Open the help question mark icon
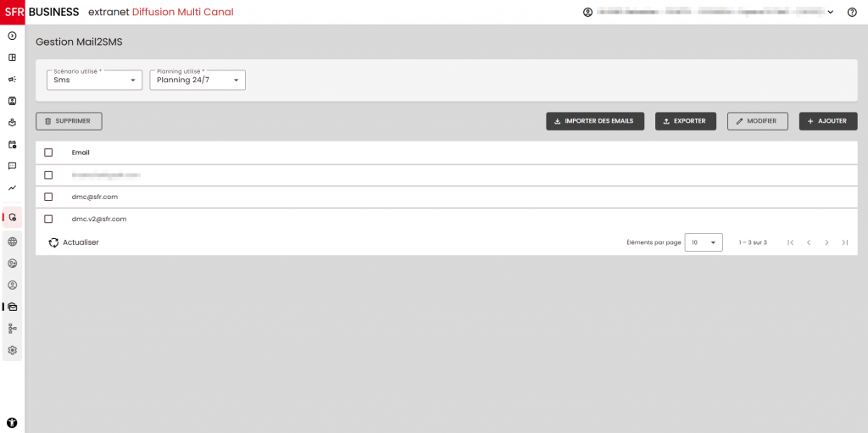 852,13
